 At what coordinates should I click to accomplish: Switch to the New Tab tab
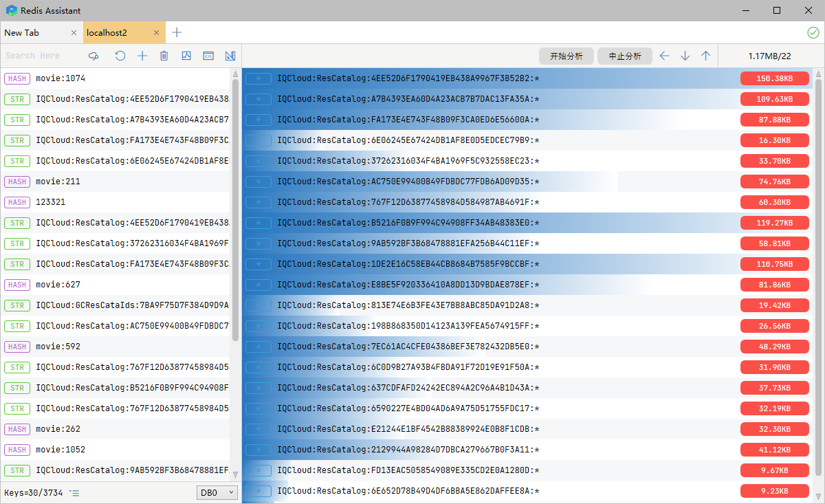point(41,32)
